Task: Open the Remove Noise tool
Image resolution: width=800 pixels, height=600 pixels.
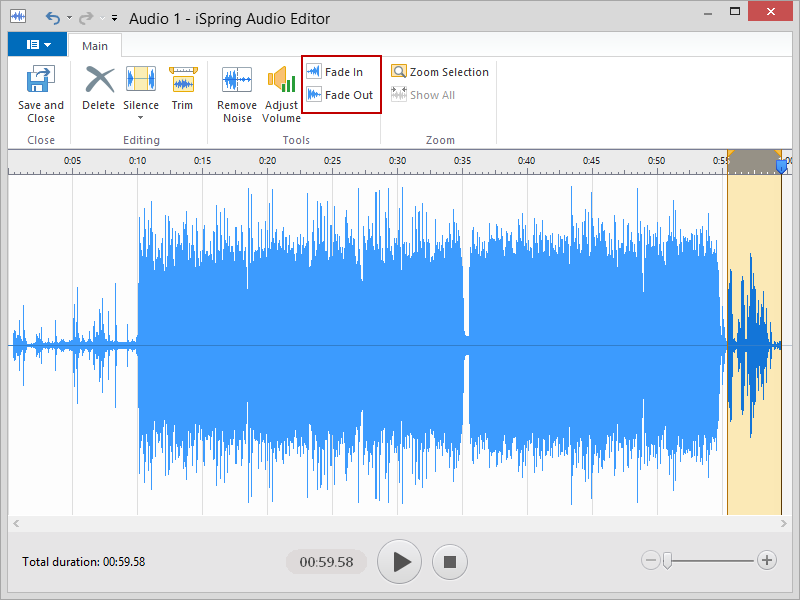Action: (x=237, y=95)
